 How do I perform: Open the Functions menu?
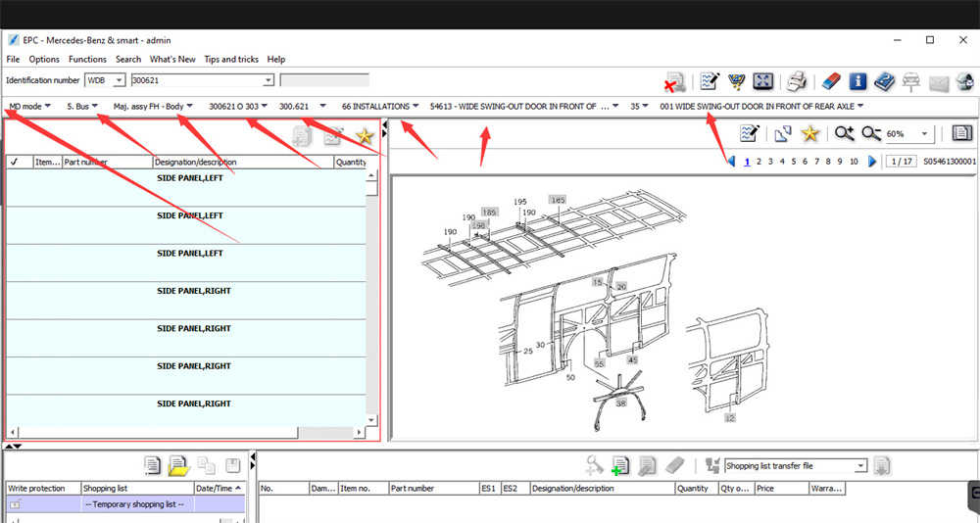pos(87,60)
